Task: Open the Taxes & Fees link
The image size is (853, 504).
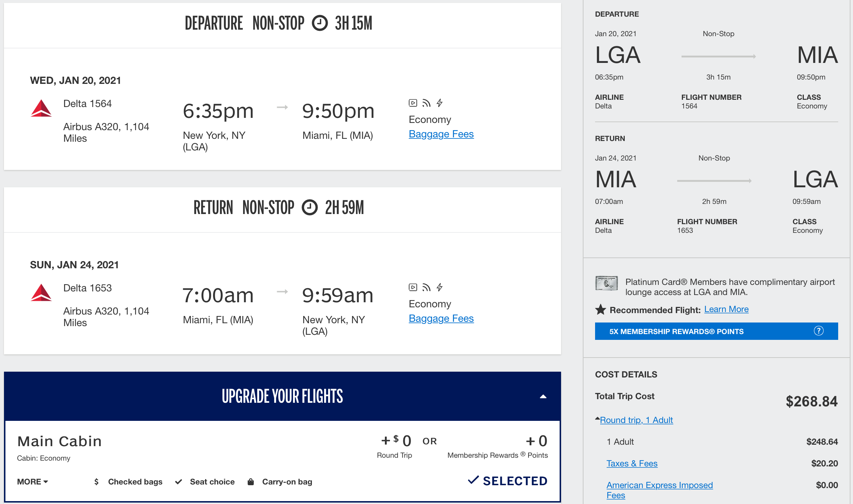Action: pos(632,463)
